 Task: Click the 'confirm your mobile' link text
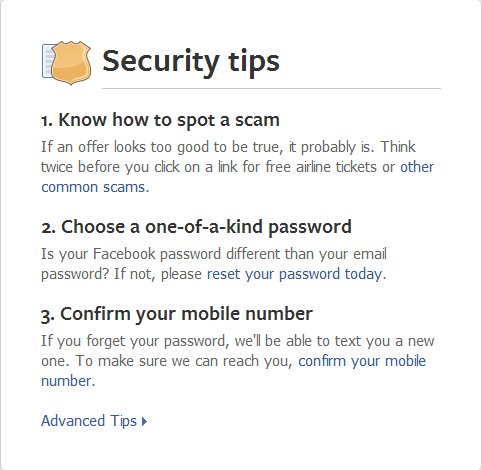362,361
